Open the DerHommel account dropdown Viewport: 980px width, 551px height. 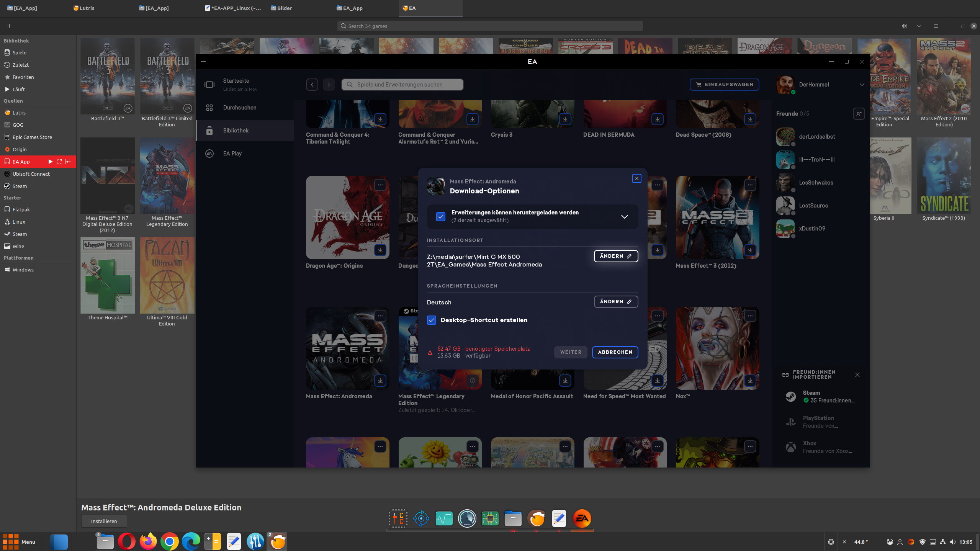(862, 85)
